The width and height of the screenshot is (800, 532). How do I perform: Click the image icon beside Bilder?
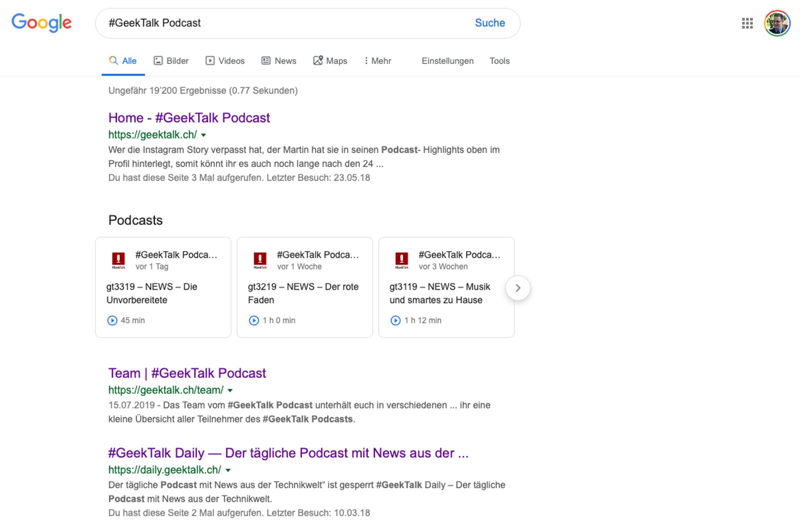click(x=158, y=60)
